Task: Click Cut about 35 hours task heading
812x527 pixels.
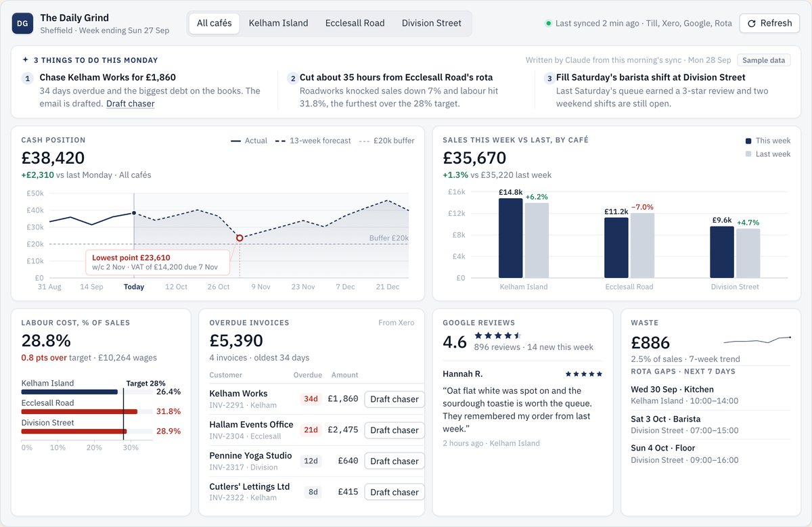Action: 396,77
